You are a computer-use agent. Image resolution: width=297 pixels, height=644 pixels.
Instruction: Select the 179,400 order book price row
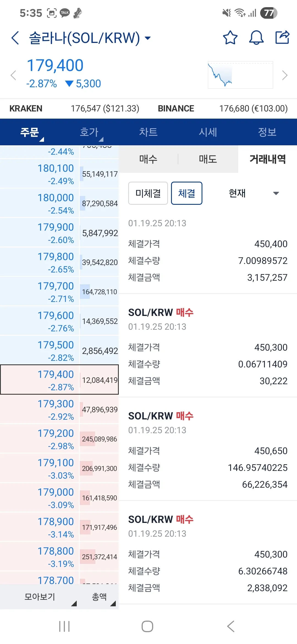59,380
